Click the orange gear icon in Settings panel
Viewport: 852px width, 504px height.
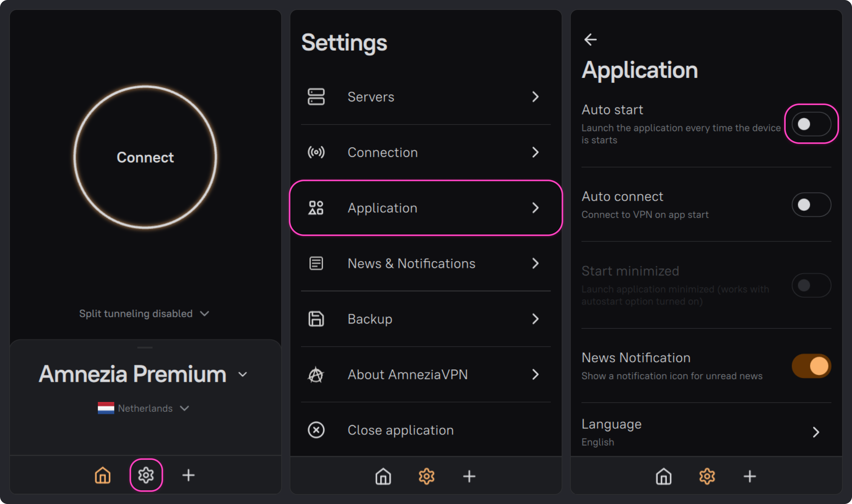[x=427, y=476]
